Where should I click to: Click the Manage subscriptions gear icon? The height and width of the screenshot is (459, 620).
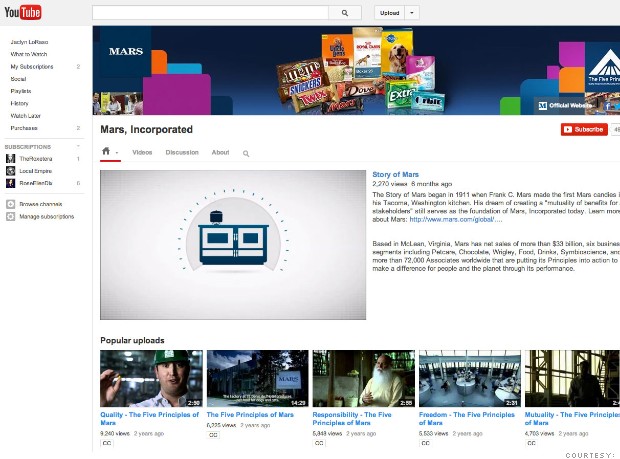click(x=11, y=216)
